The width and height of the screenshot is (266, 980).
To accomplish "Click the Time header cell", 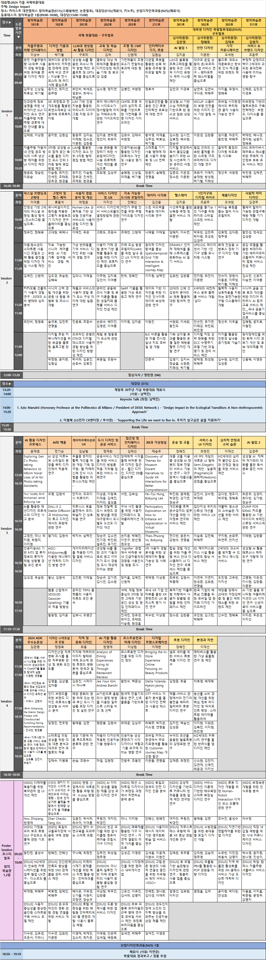I will point(7,35).
